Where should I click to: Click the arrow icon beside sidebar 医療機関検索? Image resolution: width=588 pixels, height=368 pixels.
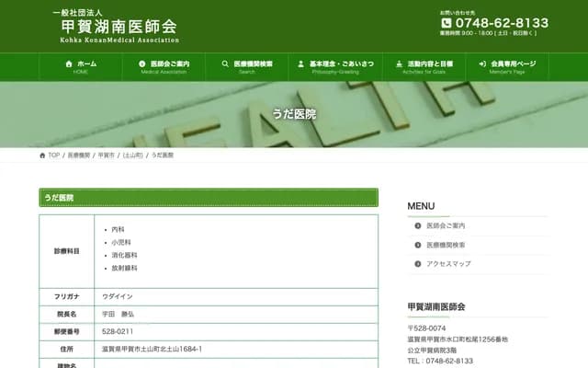click(x=418, y=245)
